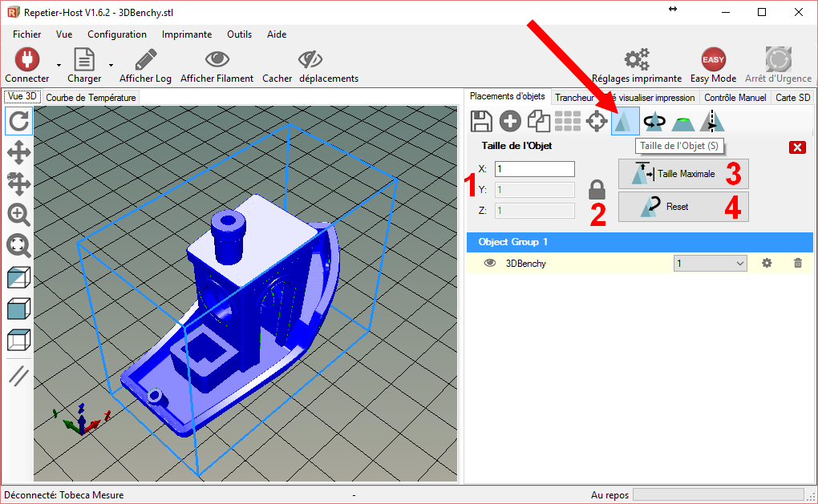
Task: Click the Reset scale button
Action: coord(683,206)
